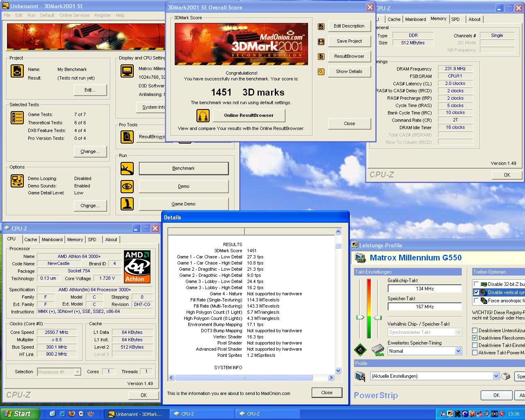This screenshot has height=420, width=525.
Task: Click the Demo eye icon
Action: point(127,186)
